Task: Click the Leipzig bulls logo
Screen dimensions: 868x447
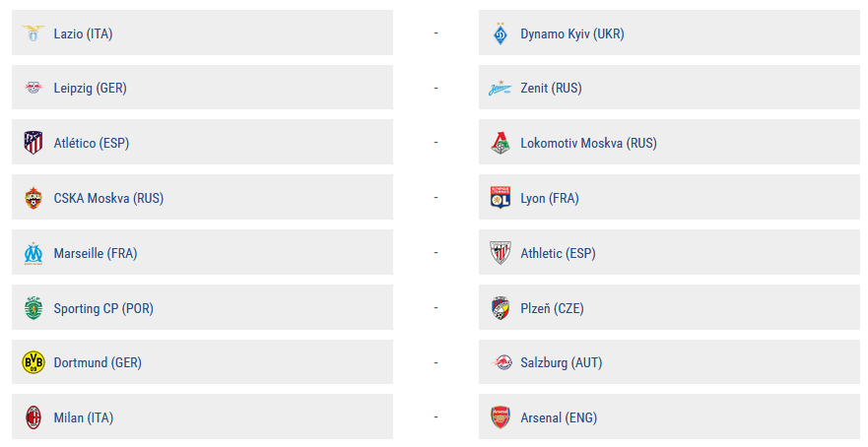Action: point(33,88)
